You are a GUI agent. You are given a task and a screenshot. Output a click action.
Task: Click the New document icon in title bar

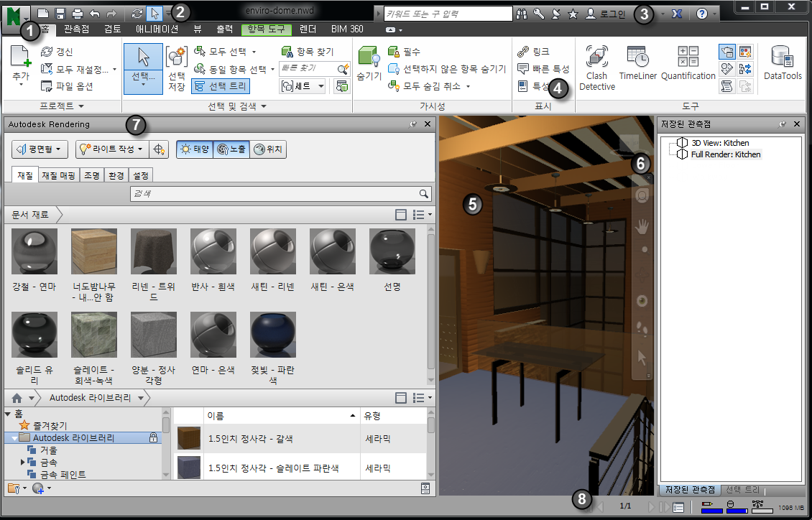44,14
